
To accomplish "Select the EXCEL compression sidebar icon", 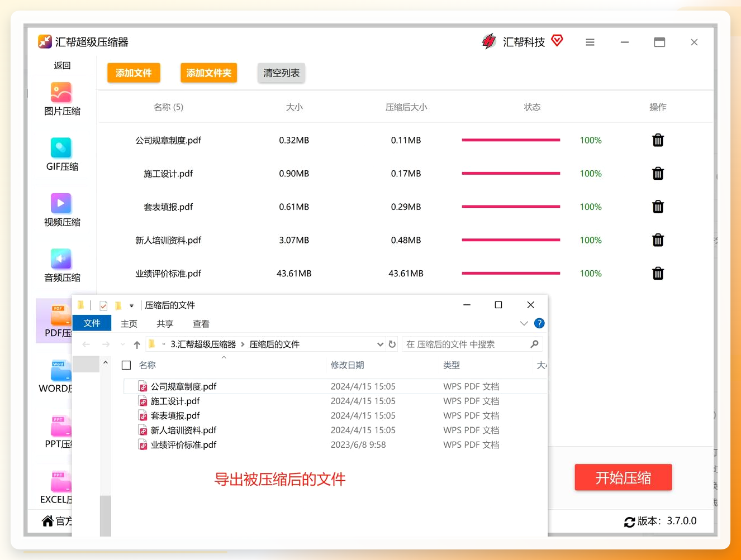I will tap(61, 481).
